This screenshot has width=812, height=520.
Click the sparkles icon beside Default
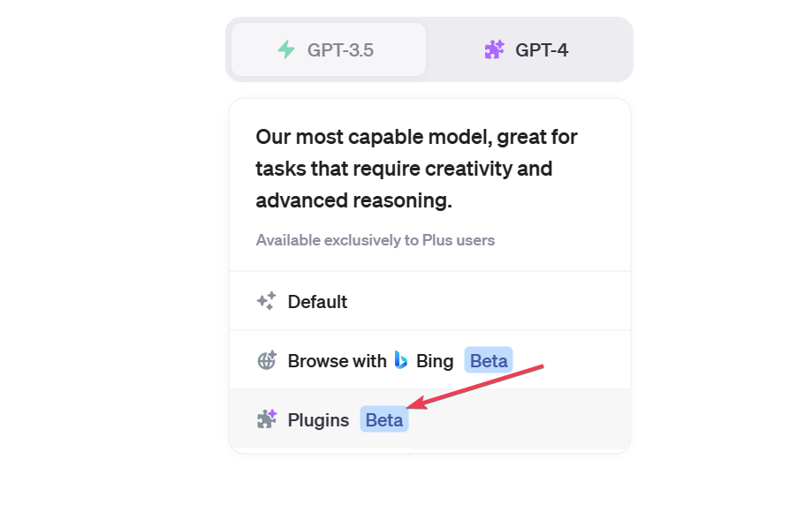coord(267,301)
